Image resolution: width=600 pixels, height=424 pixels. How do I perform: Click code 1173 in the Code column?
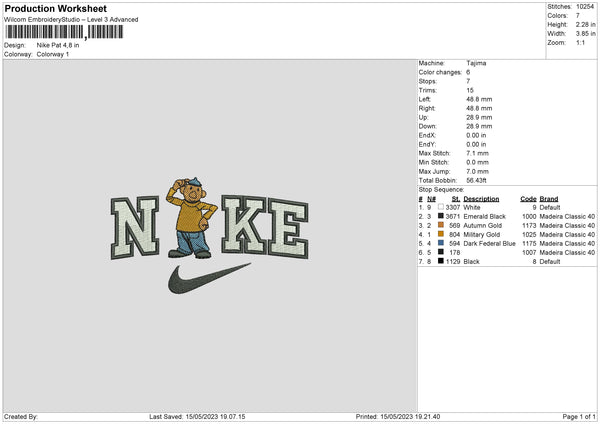pyautogui.click(x=529, y=225)
